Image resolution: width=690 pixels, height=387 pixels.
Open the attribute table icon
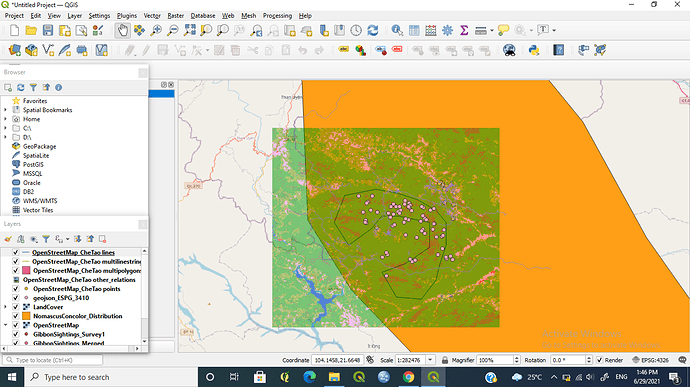click(x=414, y=30)
